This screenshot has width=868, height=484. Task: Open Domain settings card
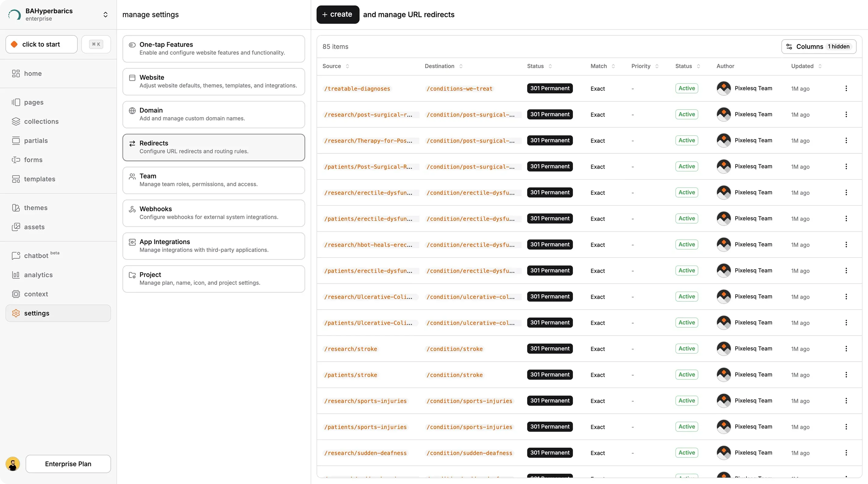[x=213, y=114]
